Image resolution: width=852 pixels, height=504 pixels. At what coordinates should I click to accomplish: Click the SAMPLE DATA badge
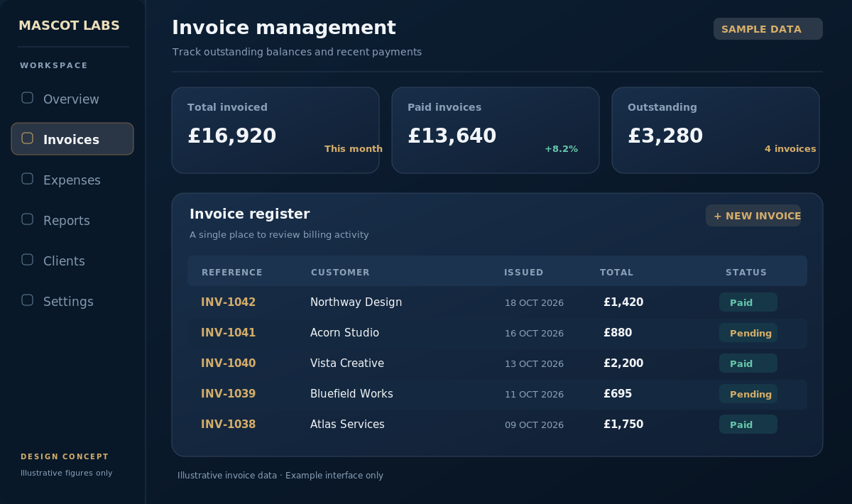coord(768,29)
